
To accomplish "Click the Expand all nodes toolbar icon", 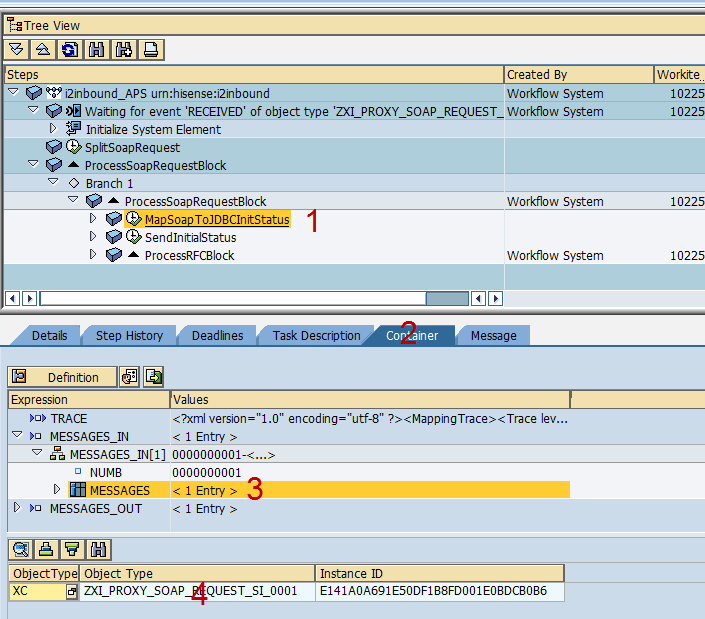I will 17,49.
